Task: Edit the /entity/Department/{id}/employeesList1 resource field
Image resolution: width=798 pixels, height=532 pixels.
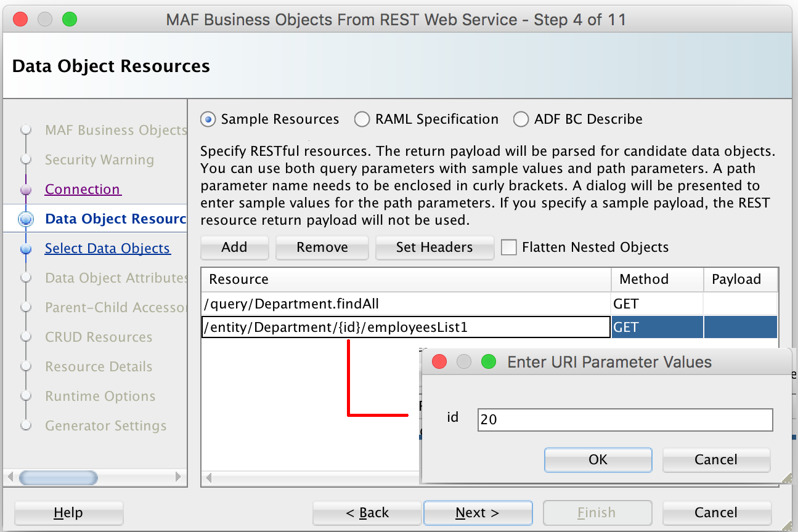Action: [x=406, y=327]
